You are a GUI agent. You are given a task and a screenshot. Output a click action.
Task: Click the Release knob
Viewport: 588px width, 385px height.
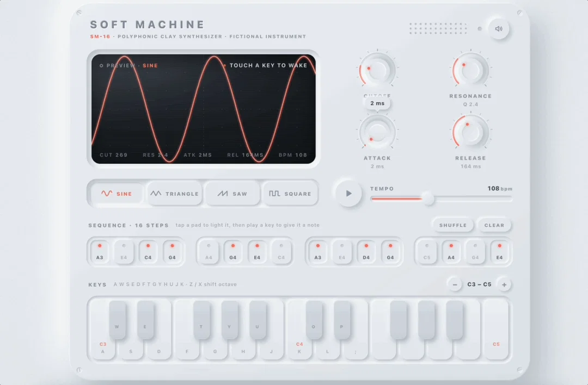point(470,132)
